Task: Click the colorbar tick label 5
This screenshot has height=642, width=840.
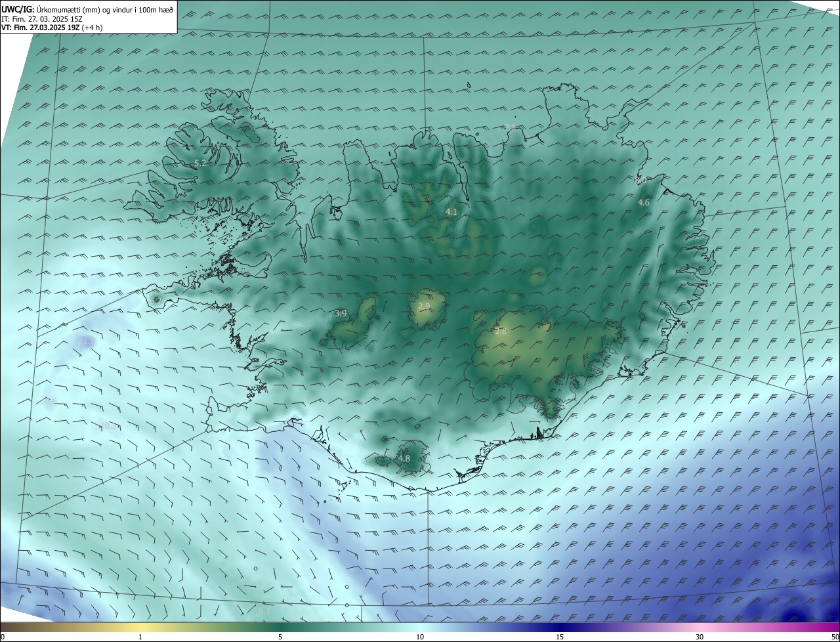Action: point(280,637)
